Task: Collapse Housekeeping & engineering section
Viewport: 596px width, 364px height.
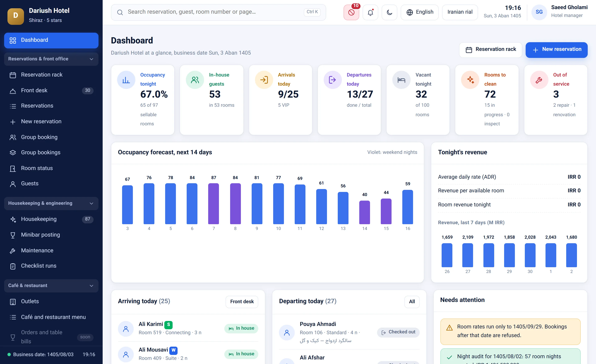Action: point(51,203)
